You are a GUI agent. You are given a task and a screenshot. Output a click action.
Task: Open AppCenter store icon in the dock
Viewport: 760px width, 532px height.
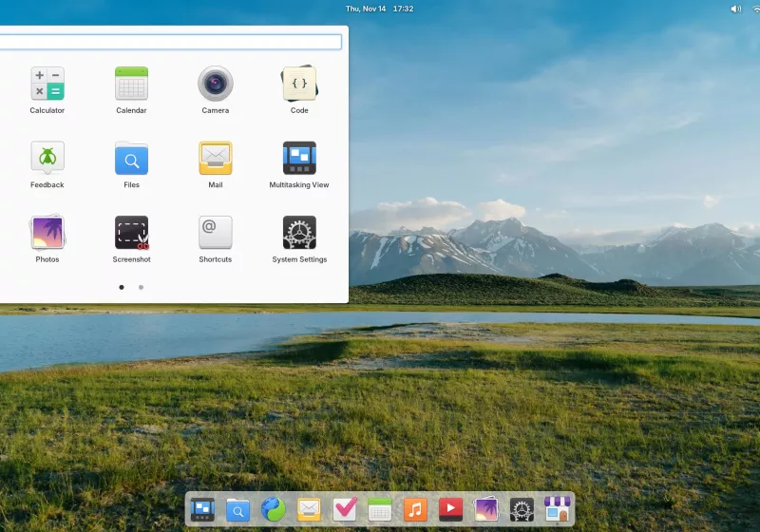(x=558, y=510)
